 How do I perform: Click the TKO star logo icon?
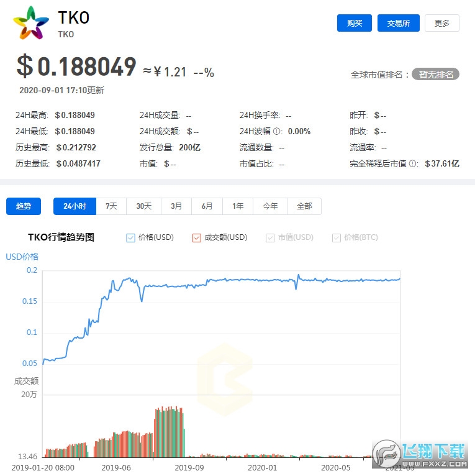coord(31,23)
